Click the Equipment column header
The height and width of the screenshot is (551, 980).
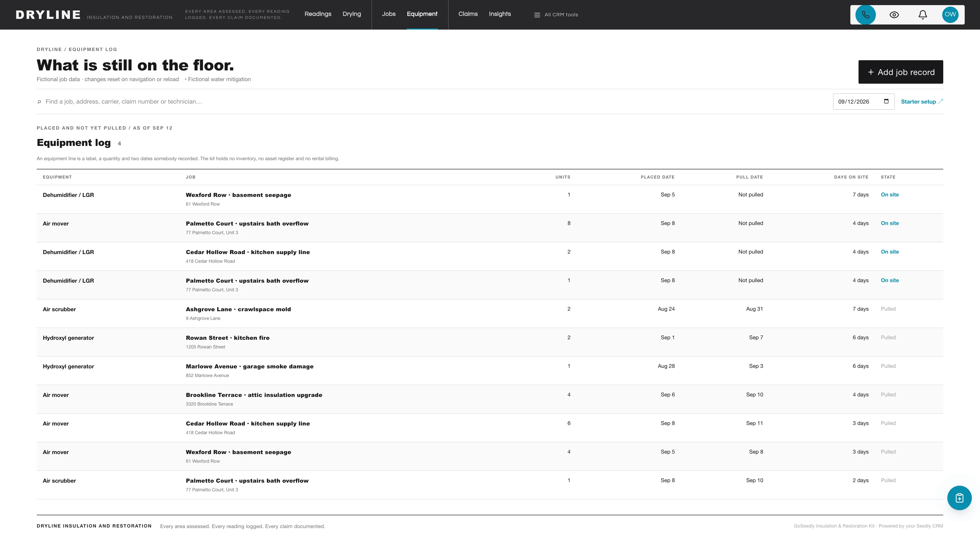pyautogui.click(x=57, y=177)
